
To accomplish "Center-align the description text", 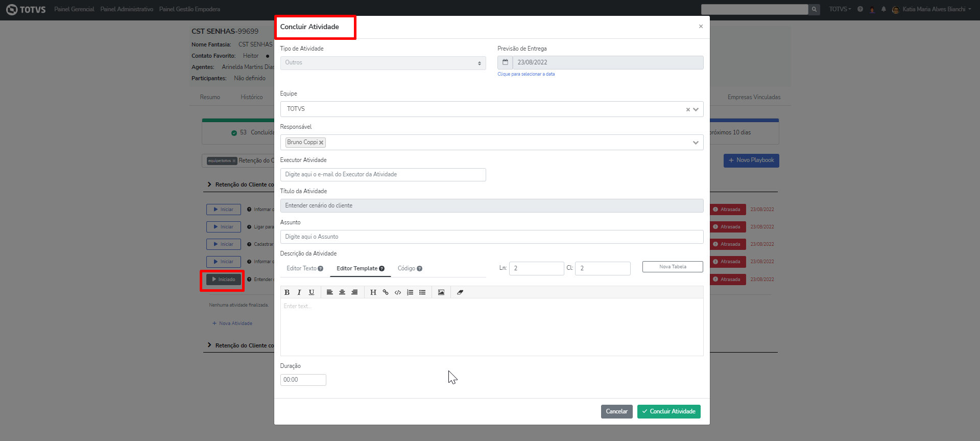I will tap(342, 292).
